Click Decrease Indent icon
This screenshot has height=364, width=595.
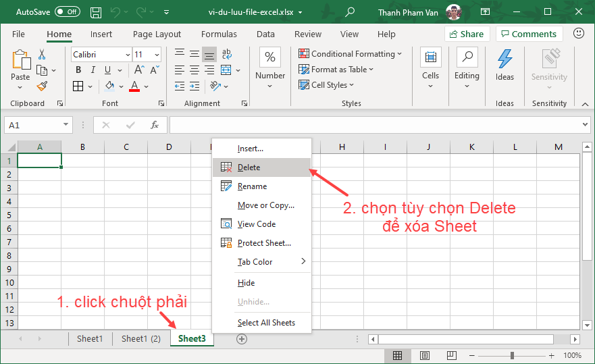pyautogui.click(x=180, y=86)
